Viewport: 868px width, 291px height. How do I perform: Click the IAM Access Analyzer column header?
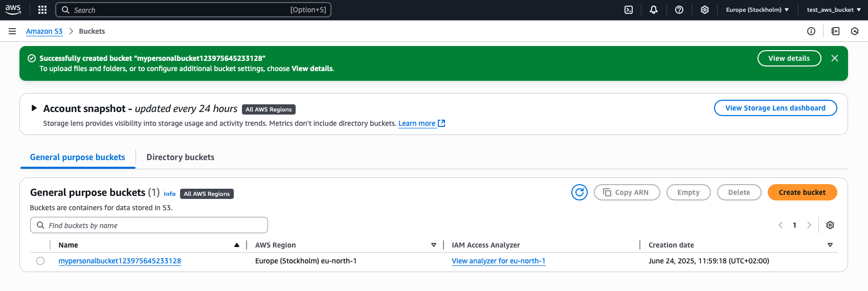486,245
